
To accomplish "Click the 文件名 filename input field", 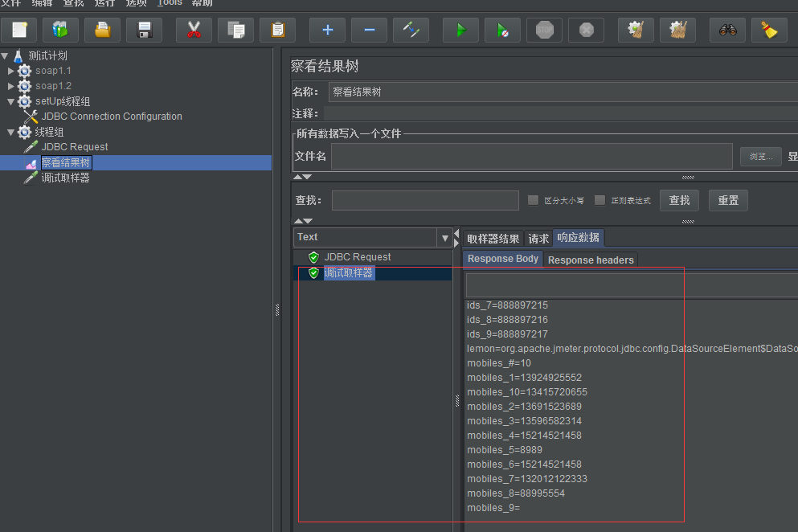I will (530, 156).
